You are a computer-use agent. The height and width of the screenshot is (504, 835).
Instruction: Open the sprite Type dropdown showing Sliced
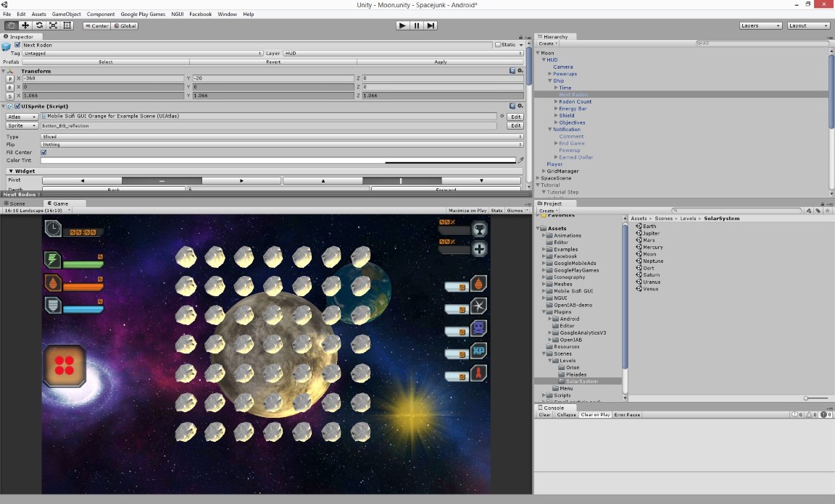coord(281,136)
